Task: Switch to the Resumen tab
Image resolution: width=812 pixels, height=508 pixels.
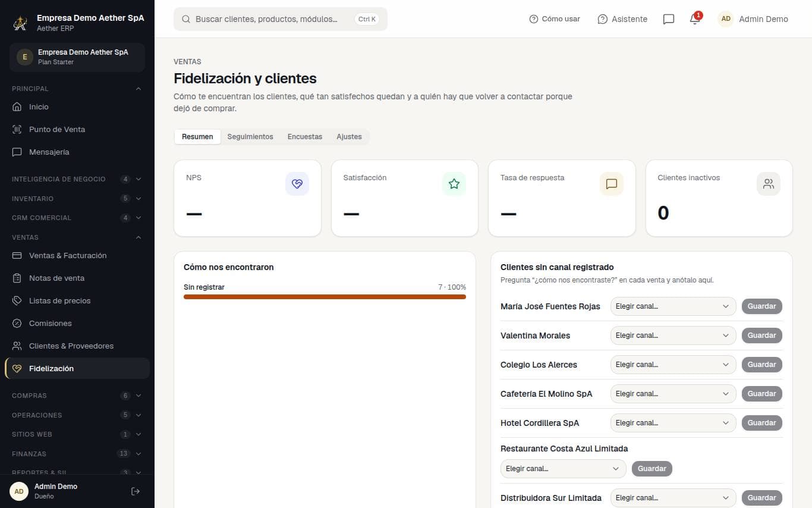Action: (197, 137)
